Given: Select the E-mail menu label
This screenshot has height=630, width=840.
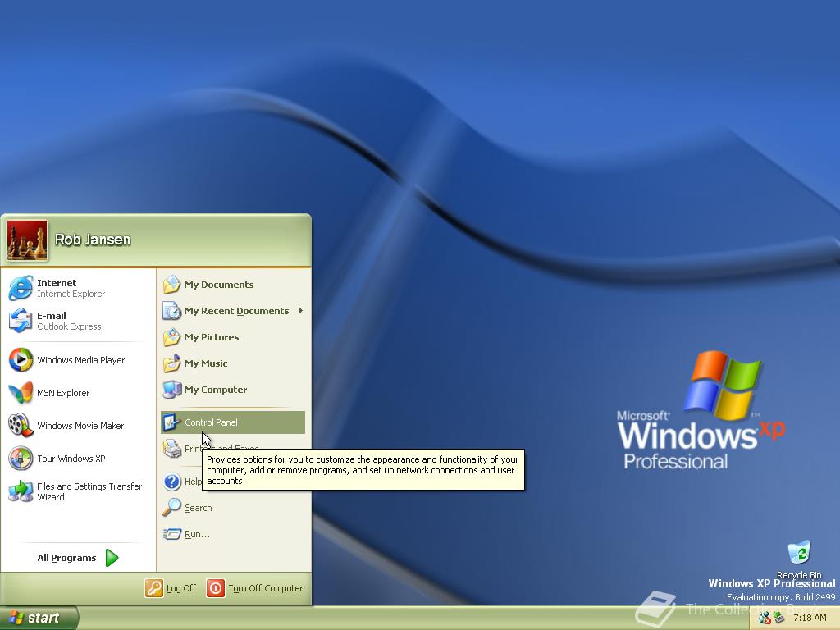Looking at the screenshot, I should pyautogui.click(x=52, y=316).
